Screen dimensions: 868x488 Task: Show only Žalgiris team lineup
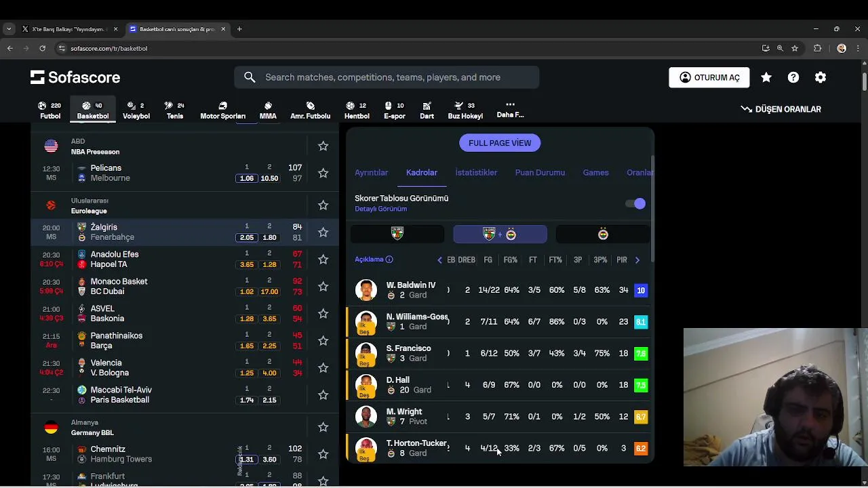(397, 234)
